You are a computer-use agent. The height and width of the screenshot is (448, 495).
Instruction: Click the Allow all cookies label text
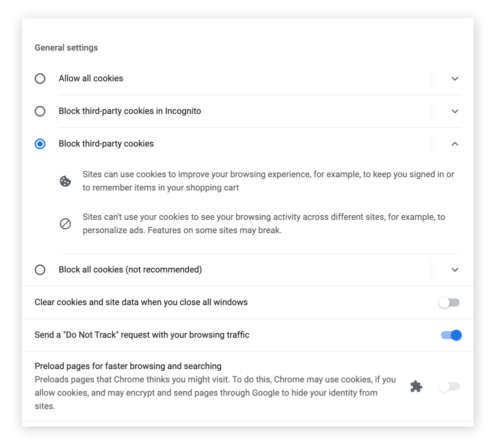[90, 78]
